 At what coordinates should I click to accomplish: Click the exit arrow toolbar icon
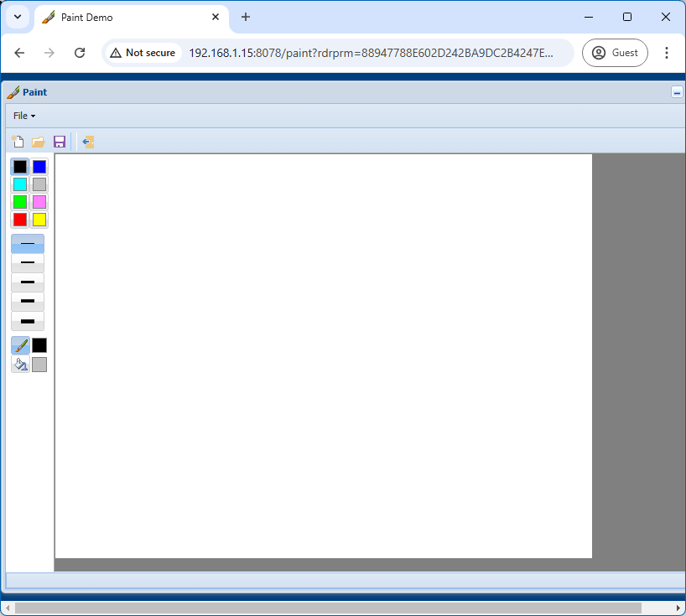coord(88,142)
